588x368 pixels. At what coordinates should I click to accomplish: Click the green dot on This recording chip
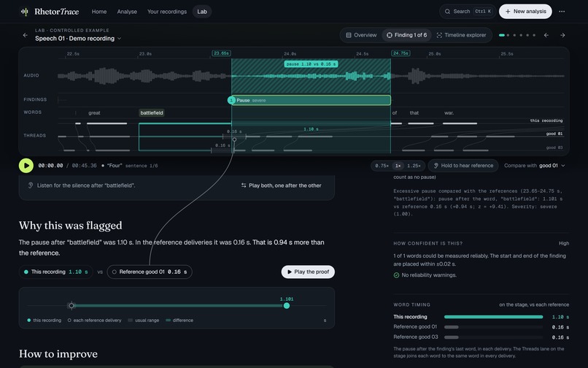[26, 272]
